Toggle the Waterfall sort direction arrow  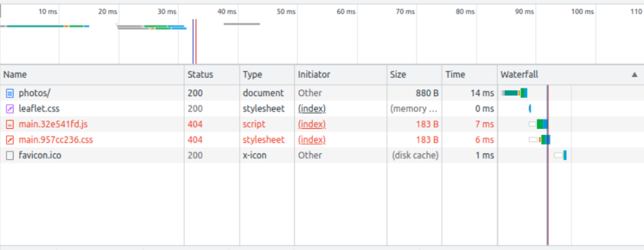[634, 75]
